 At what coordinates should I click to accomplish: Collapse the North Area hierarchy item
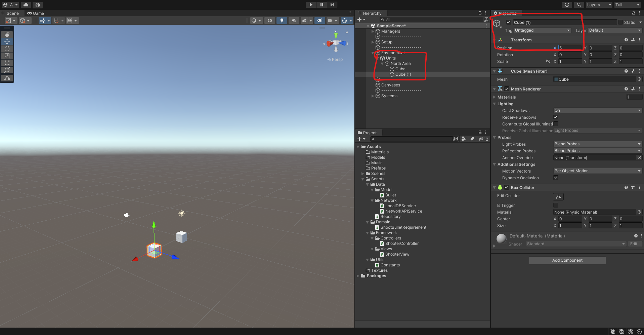pos(382,64)
